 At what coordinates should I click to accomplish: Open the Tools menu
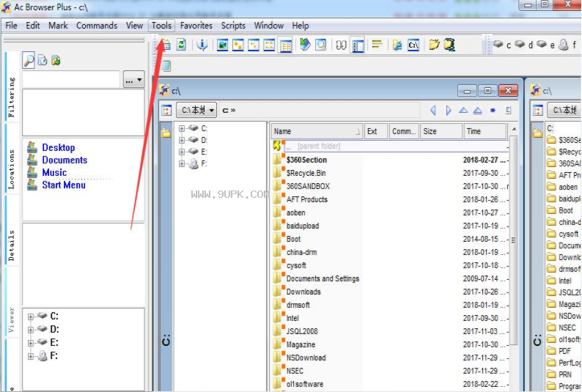pyautogui.click(x=161, y=26)
